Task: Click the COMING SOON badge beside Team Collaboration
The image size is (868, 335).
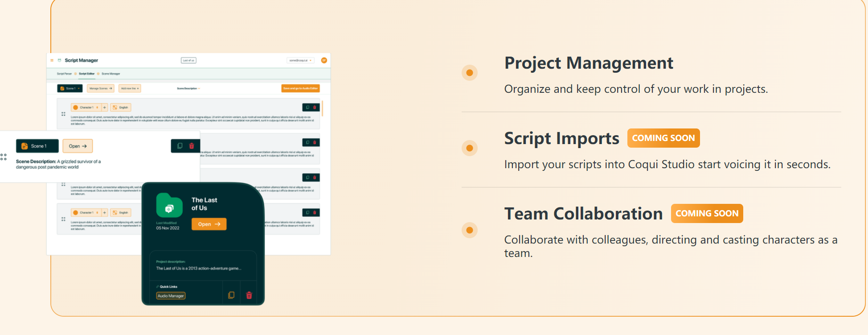Action: (707, 213)
